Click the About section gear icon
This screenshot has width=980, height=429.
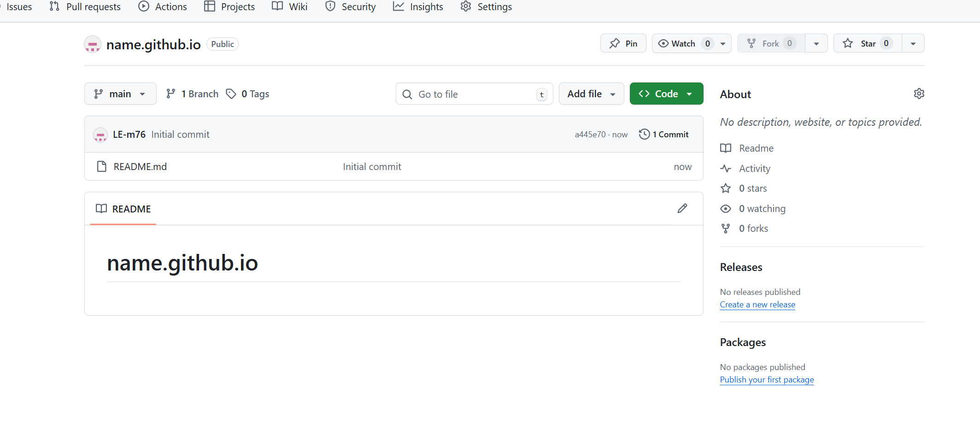click(x=919, y=94)
